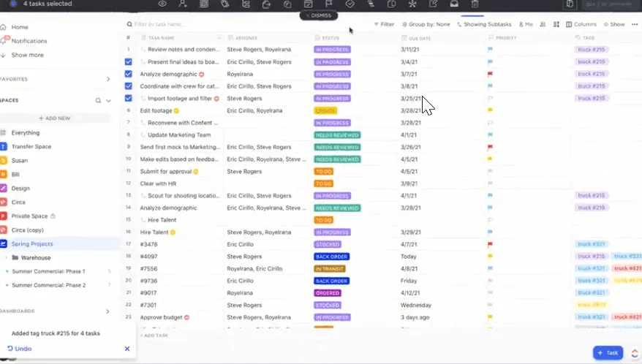This screenshot has width=642, height=364.
Task: Click + Add New space button
Action: 54,118
